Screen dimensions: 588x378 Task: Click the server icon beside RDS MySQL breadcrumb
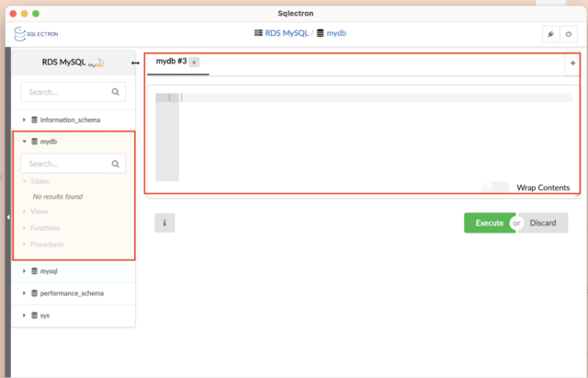tap(258, 33)
